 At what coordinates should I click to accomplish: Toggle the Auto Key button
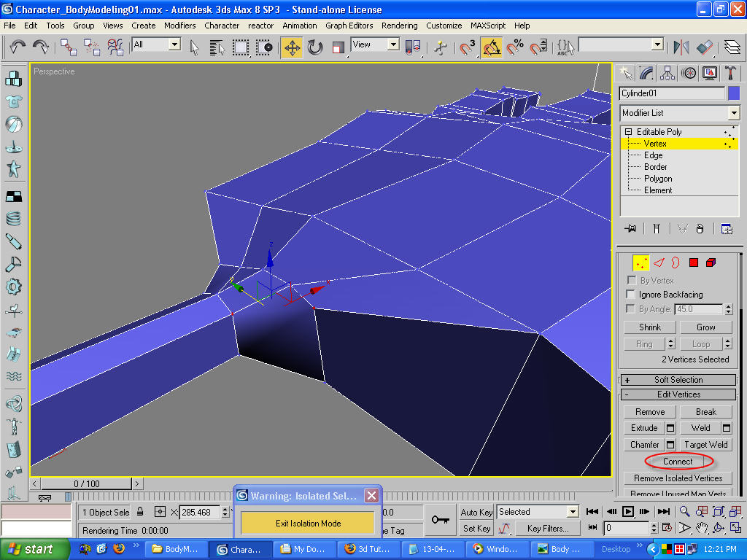click(x=476, y=512)
